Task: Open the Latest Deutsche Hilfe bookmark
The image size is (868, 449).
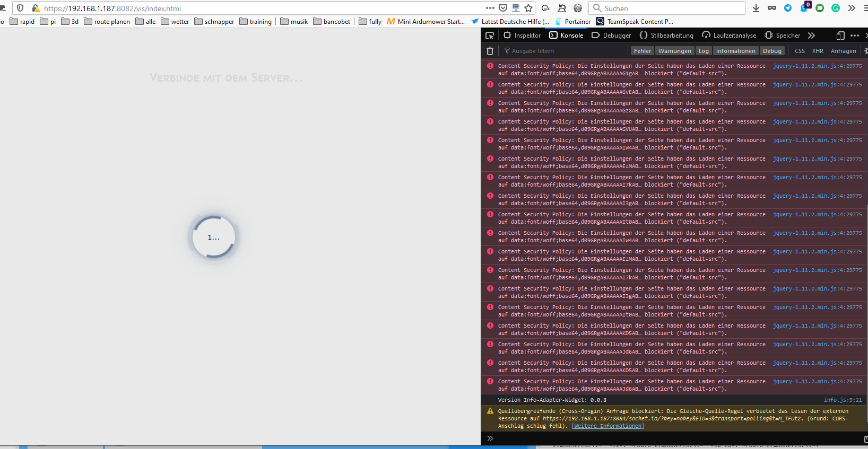Action: point(510,22)
